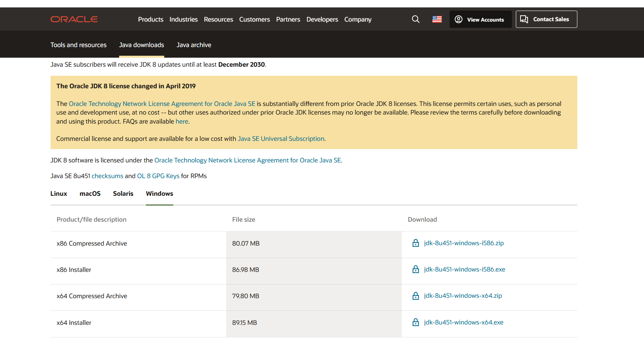Click the 'Download' column header
Image resolution: width=644 pixels, height=339 pixels.
(422, 219)
